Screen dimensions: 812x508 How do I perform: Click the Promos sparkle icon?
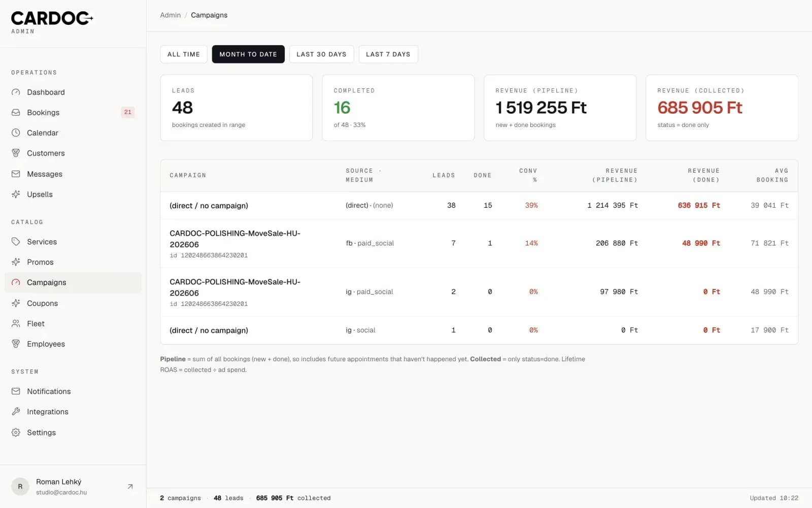click(x=16, y=262)
